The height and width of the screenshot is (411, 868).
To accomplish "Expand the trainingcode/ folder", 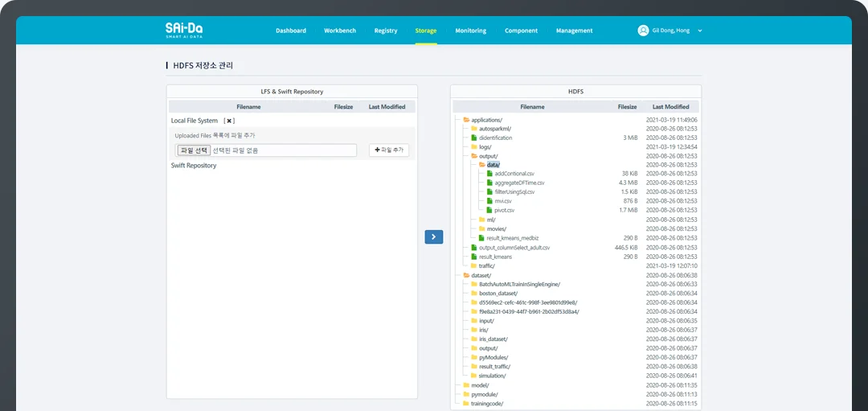I will point(466,403).
